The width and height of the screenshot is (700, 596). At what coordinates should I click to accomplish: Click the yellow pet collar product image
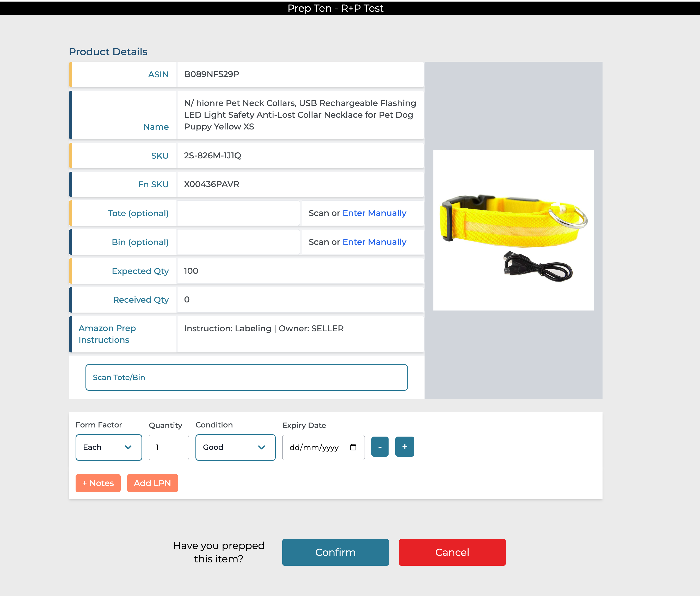(x=513, y=230)
